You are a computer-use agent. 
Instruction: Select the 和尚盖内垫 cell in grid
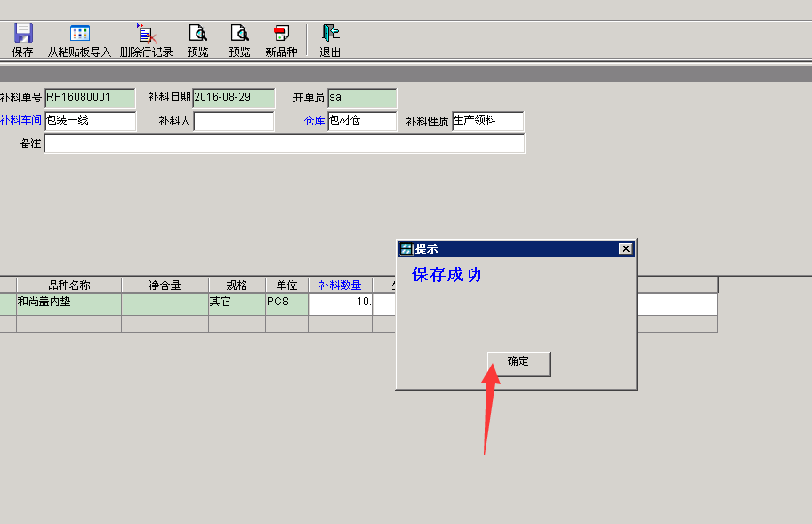point(68,304)
